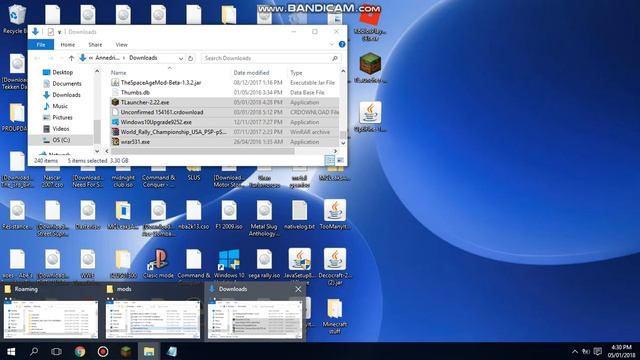The height and width of the screenshot is (360, 640).
Task: Select the nativelog.txt desktop file
Action: 300,215
